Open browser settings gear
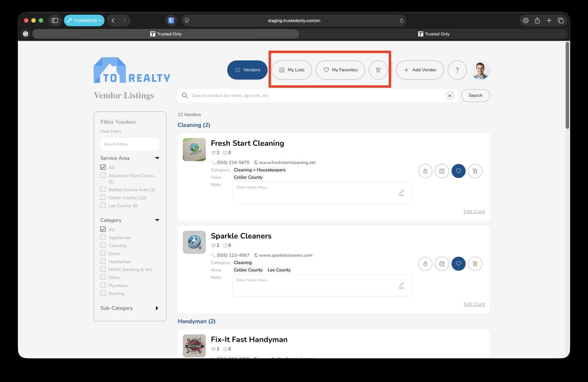Image resolution: width=588 pixels, height=382 pixels. (526, 20)
